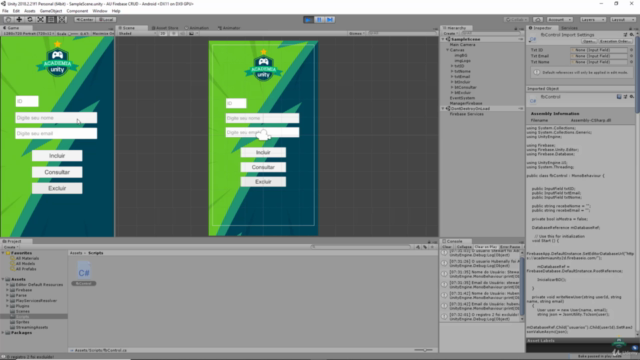The width and height of the screenshot is (640, 360).
Task: Click Excluir button in Game view
Action: point(57,188)
